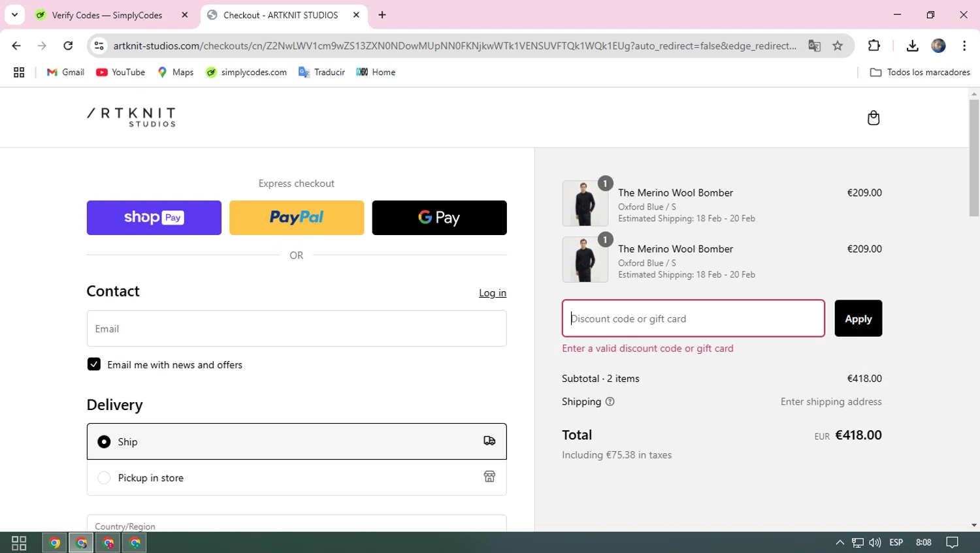Close the Verify Codes tab

coord(185,15)
